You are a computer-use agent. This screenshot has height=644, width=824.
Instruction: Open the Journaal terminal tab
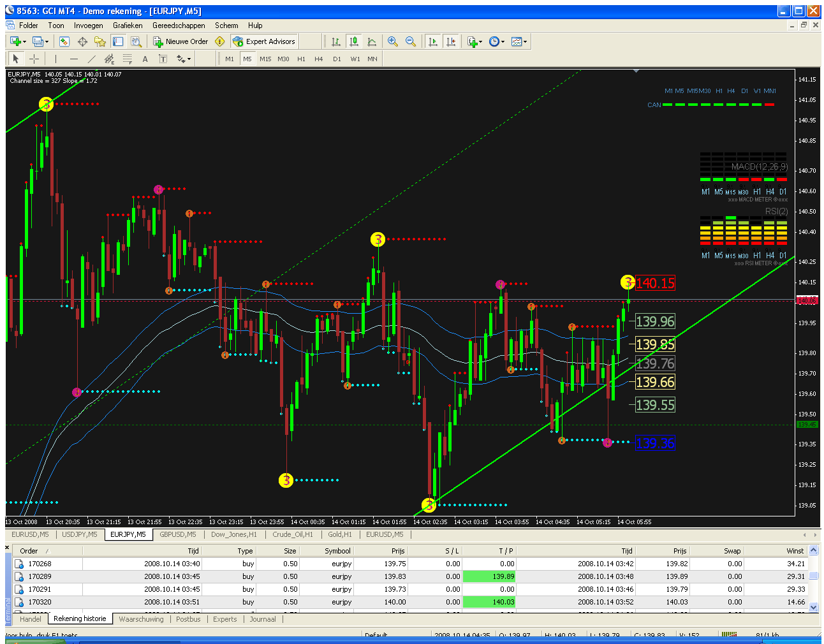tap(263, 619)
